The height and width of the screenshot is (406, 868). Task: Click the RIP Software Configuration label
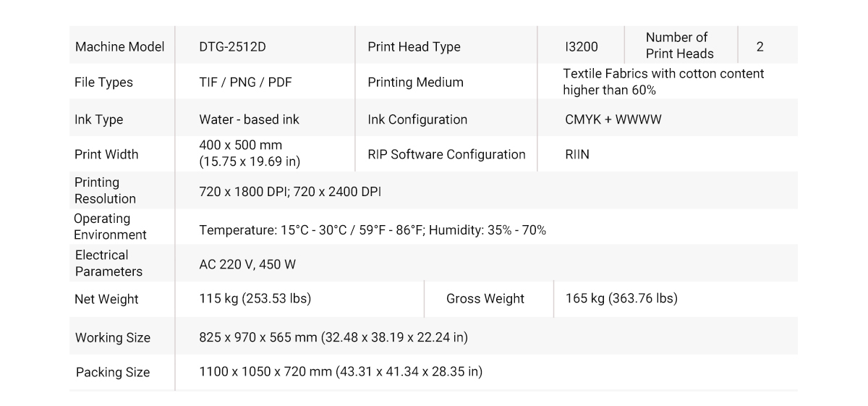(446, 154)
